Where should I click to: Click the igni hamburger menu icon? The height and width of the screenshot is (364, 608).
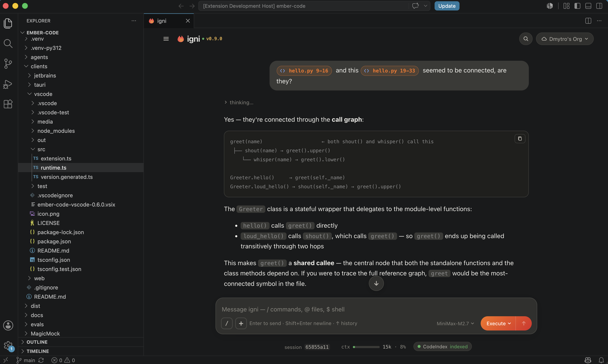pyautogui.click(x=166, y=39)
